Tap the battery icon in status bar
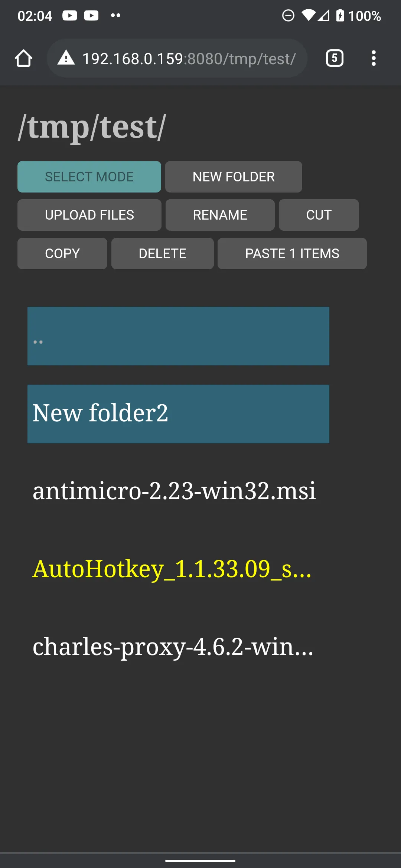This screenshot has height=868, width=401. [340, 16]
